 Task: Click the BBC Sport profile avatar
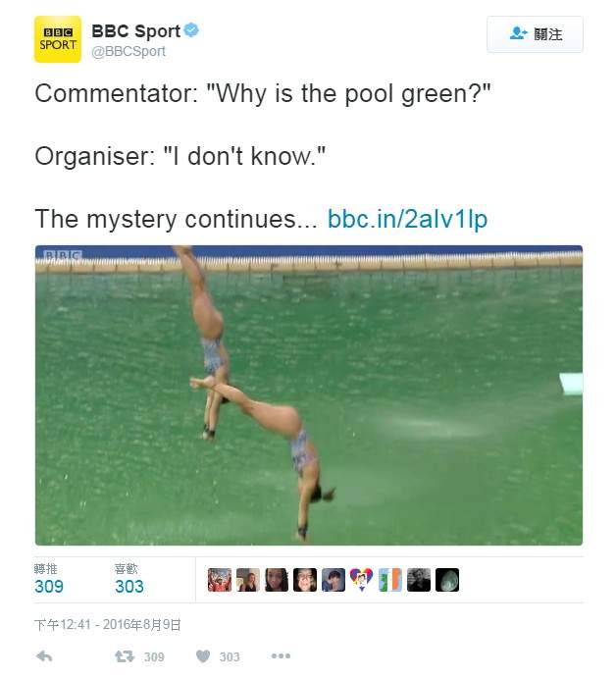58,39
